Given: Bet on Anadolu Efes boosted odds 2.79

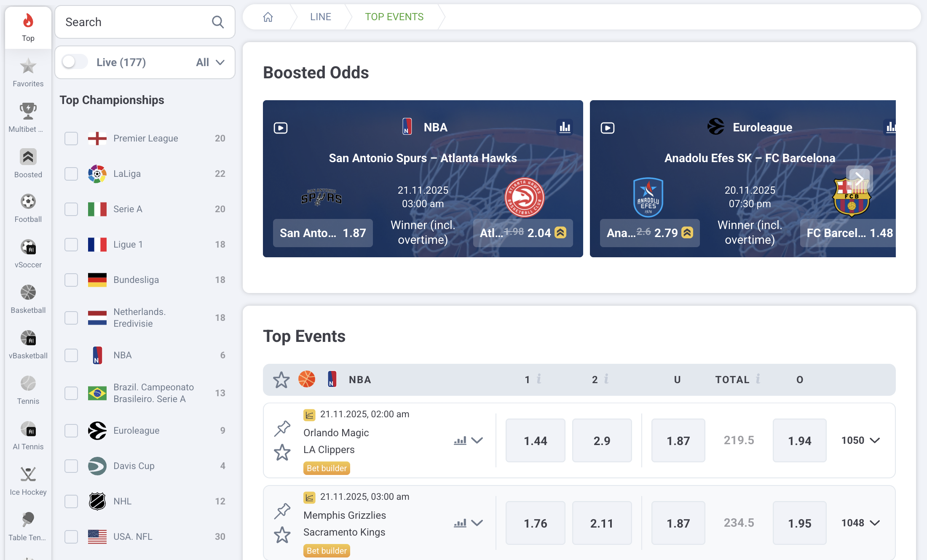Looking at the screenshot, I should coord(650,233).
